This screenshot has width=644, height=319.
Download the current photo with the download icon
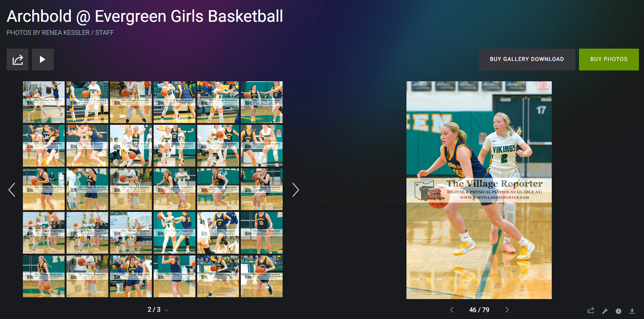632,311
